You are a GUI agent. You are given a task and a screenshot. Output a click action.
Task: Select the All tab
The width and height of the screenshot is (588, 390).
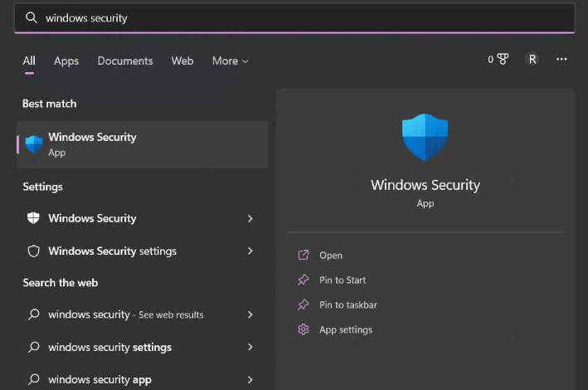(29, 61)
